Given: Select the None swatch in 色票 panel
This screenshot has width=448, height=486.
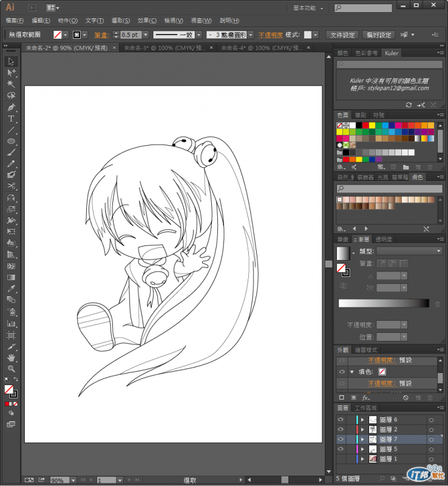Looking at the screenshot, I should [x=339, y=125].
